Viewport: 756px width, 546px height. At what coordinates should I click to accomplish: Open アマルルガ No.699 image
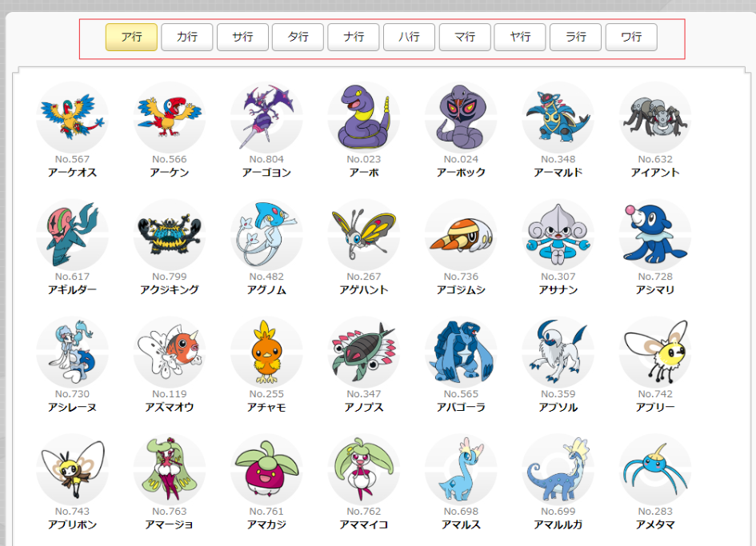tap(558, 470)
